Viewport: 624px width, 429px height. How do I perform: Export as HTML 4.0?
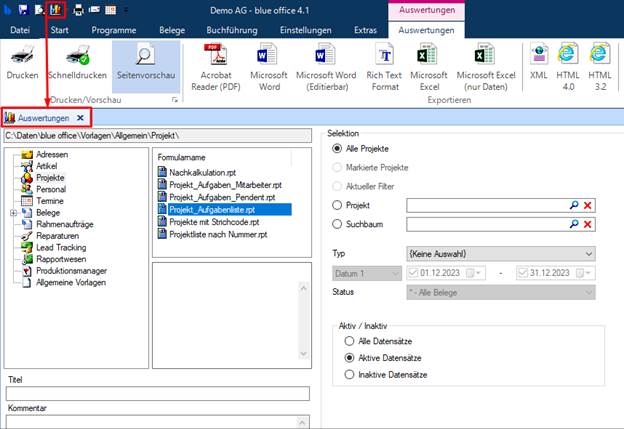(568, 67)
